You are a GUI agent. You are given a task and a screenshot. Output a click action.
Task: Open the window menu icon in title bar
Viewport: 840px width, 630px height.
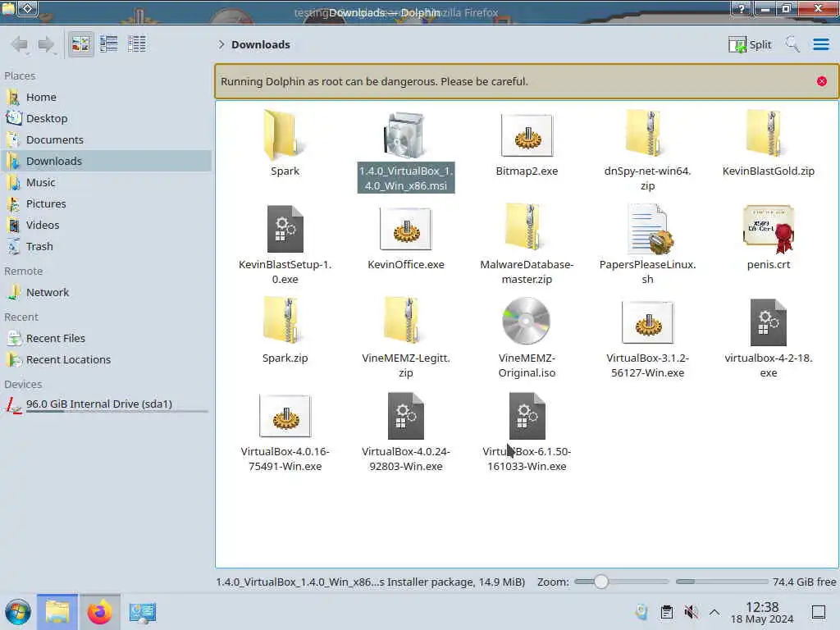[x=8, y=8]
